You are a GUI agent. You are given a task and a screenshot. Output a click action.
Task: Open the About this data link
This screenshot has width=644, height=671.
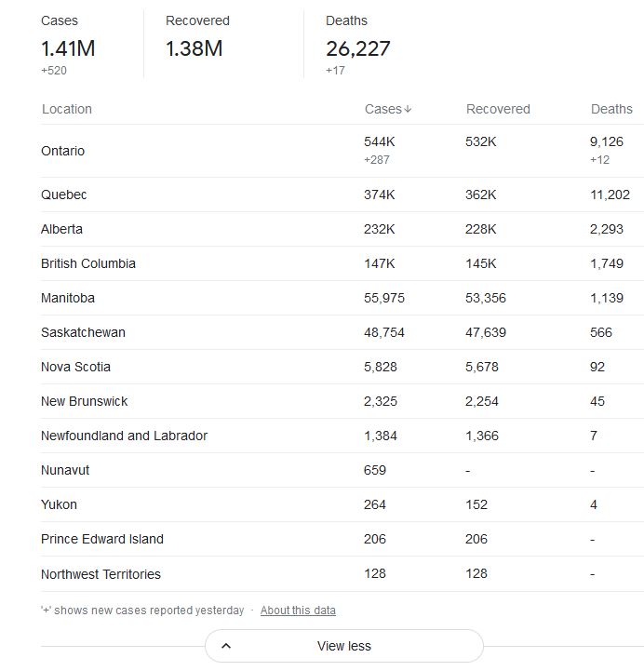point(298,610)
